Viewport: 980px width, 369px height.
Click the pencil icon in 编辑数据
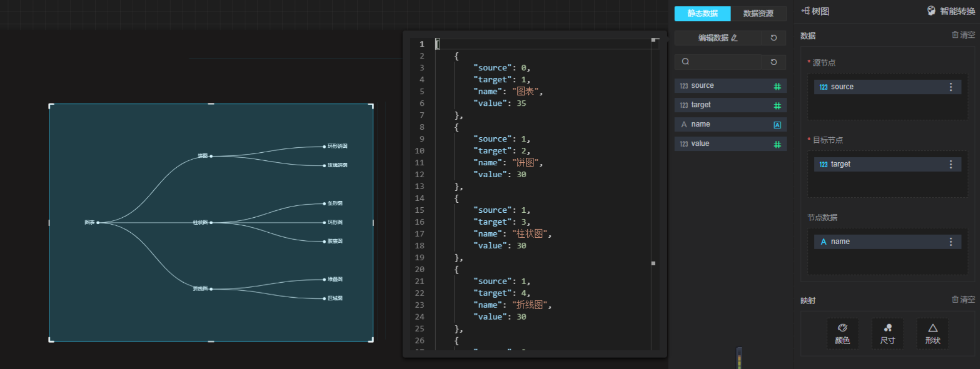coord(735,38)
